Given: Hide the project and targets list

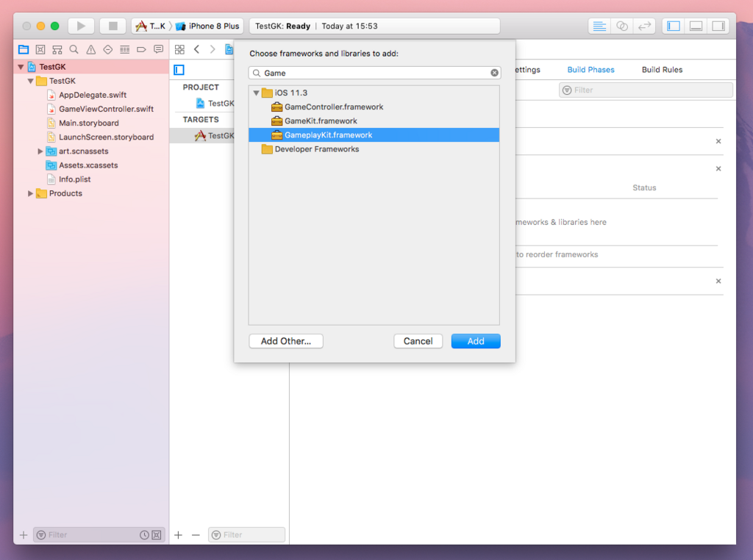Looking at the screenshot, I should [179, 70].
